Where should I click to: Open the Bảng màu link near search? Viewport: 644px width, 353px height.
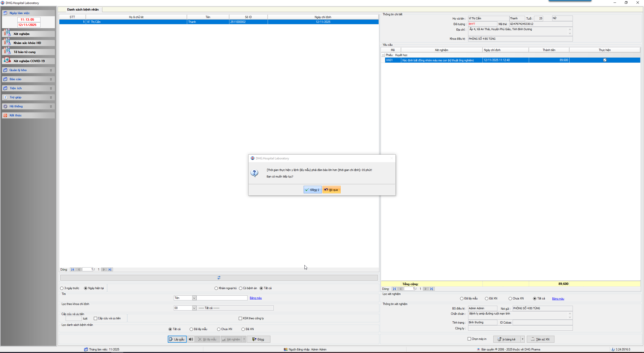[256, 298]
